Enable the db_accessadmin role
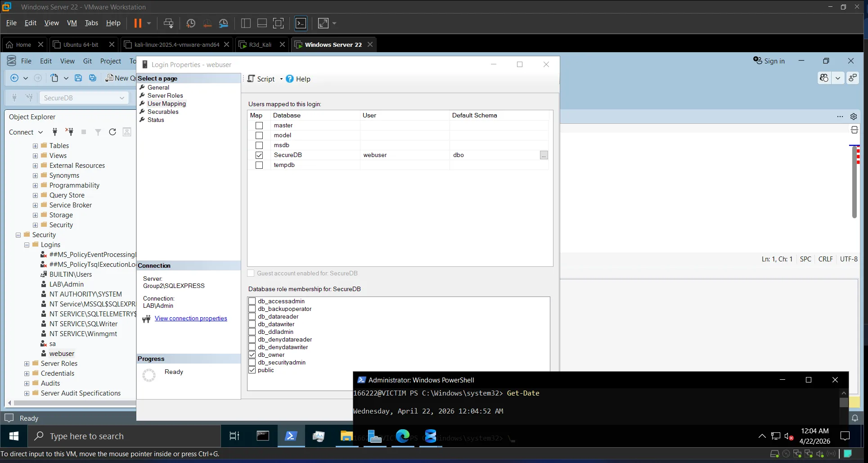This screenshot has height=463, width=868. [x=252, y=301]
